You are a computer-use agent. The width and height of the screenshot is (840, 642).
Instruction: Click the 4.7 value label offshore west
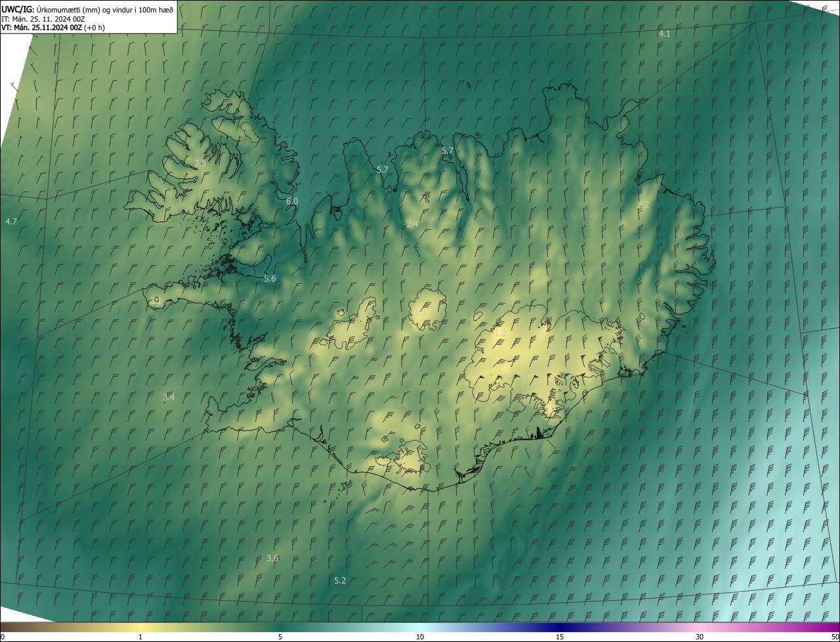(11, 222)
